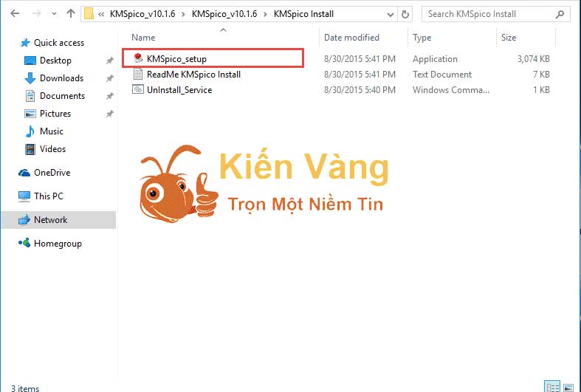Sort files by Type column
The width and height of the screenshot is (581, 392).
coord(422,38)
